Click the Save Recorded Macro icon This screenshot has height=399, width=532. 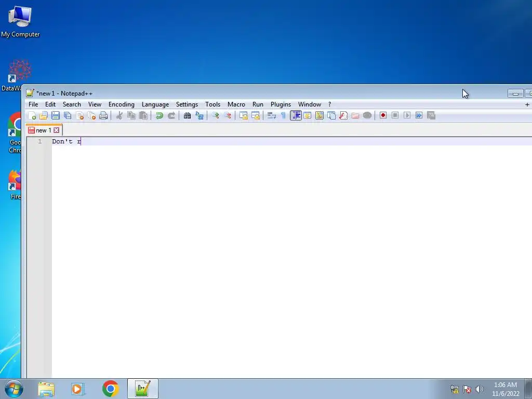(x=431, y=115)
